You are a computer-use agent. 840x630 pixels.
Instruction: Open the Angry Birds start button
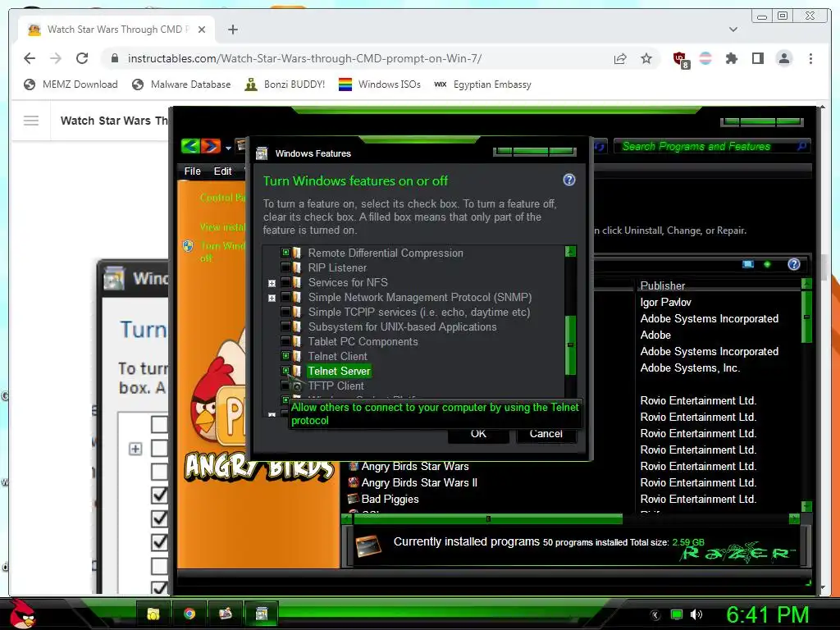point(21,614)
